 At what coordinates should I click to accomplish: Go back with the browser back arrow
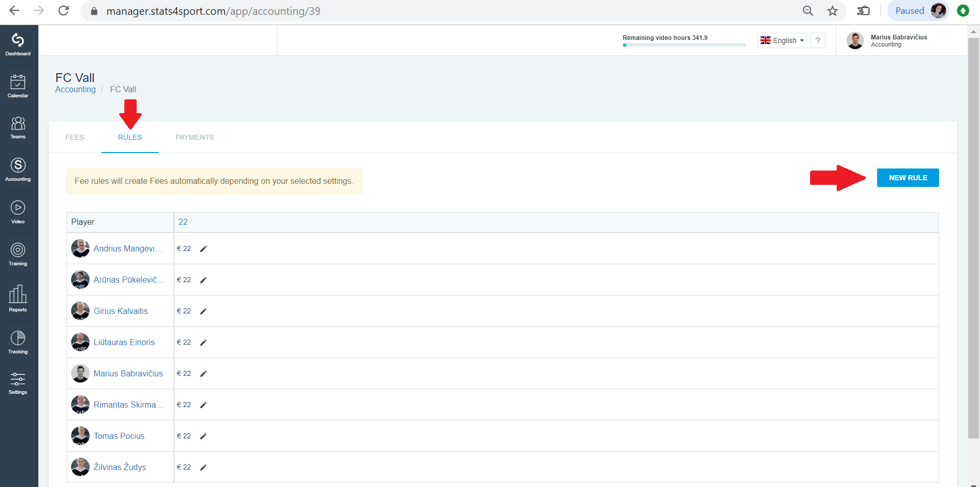14,11
